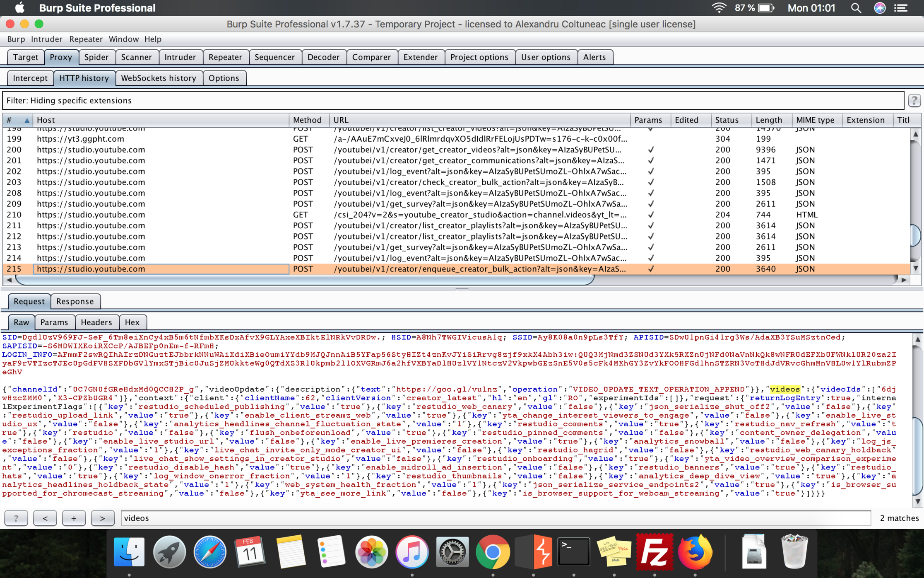Image resolution: width=924 pixels, height=578 pixels.
Task: Open the Alerts tab
Action: point(594,57)
